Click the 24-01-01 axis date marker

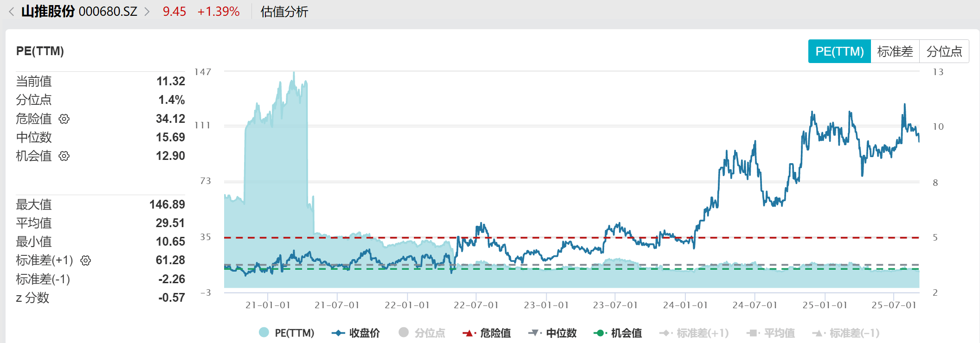tap(685, 305)
